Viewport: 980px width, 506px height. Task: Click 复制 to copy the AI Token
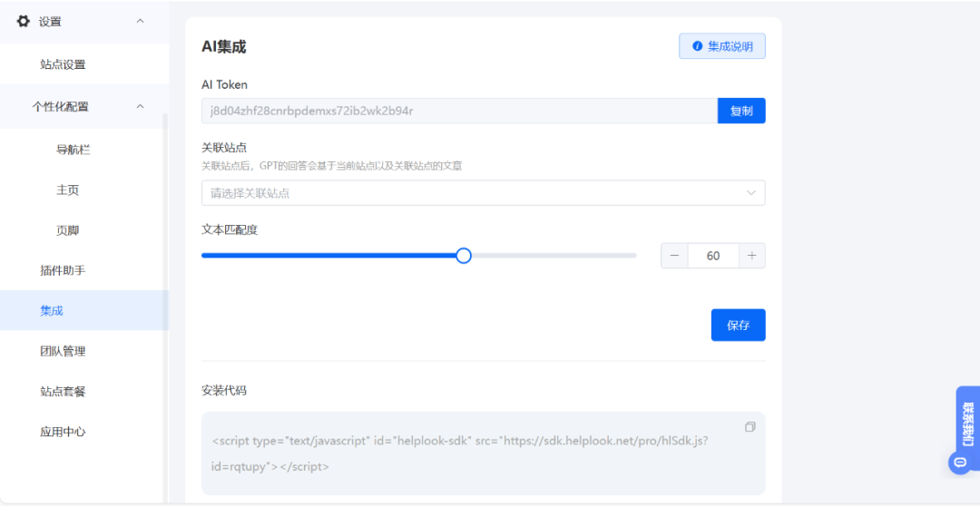741,111
